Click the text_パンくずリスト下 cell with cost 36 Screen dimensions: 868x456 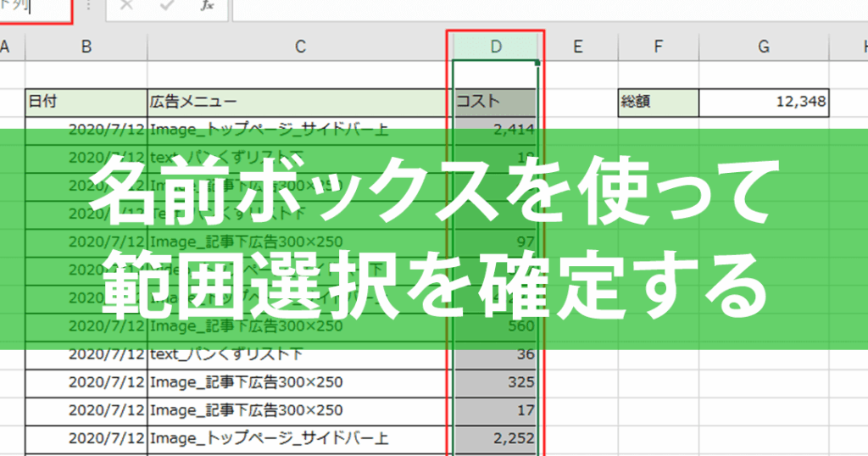[300, 355]
